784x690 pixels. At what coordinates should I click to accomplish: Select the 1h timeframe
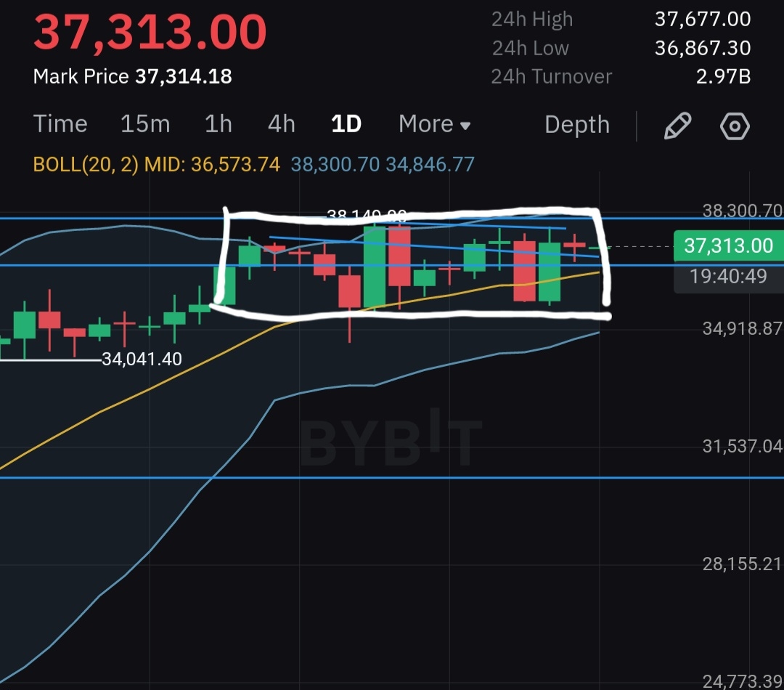218,124
